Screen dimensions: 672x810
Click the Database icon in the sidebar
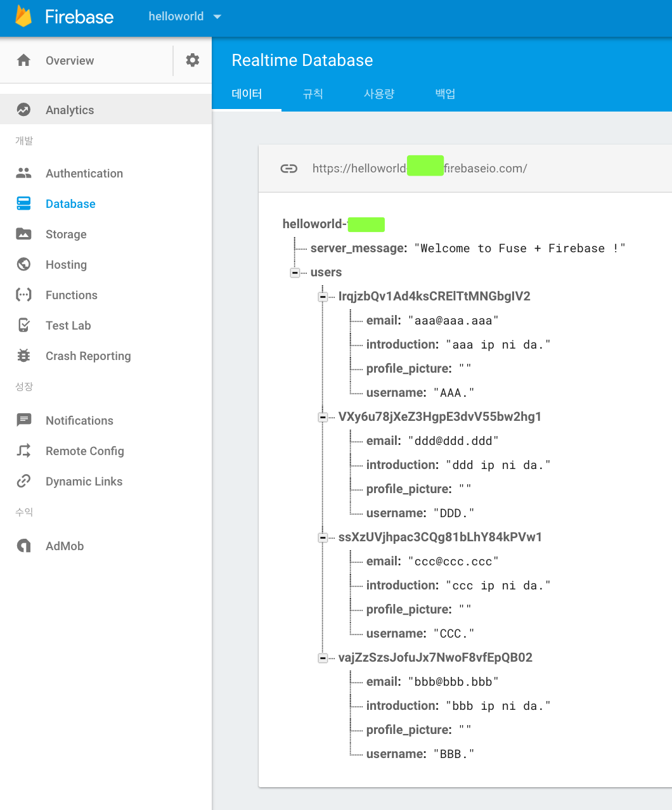(x=23, y=203)
